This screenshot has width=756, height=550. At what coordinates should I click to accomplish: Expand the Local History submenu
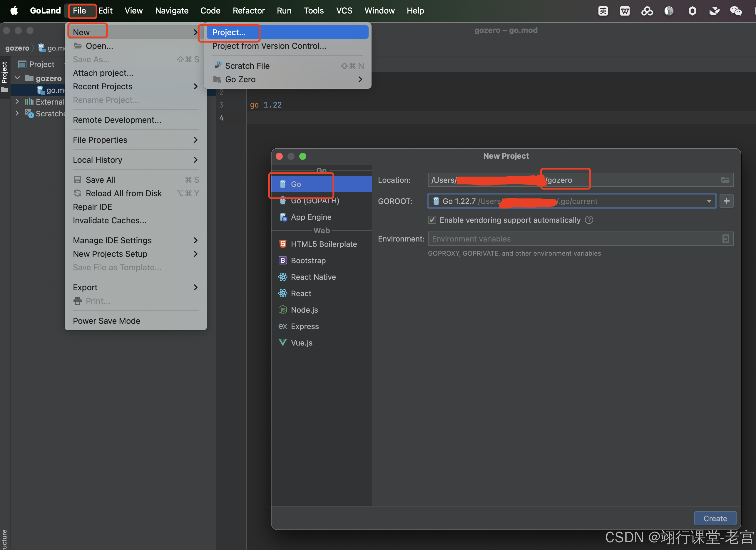(136, 160)
